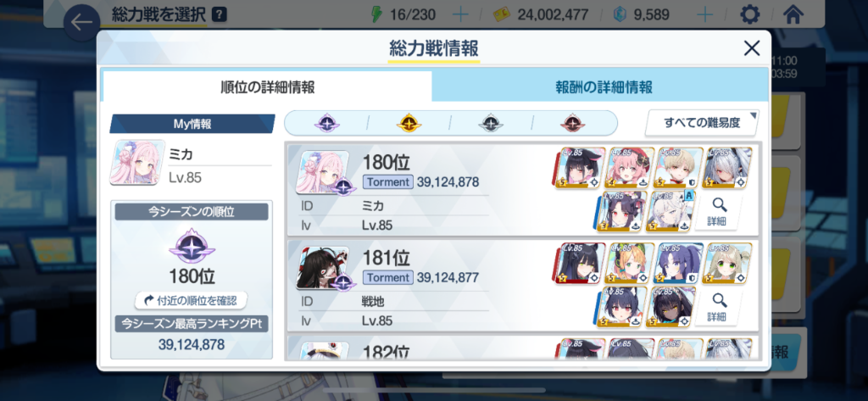The image size is (868, 401).
Task: Close the 総力戦情報 dialog
Action: click(751, 48)
